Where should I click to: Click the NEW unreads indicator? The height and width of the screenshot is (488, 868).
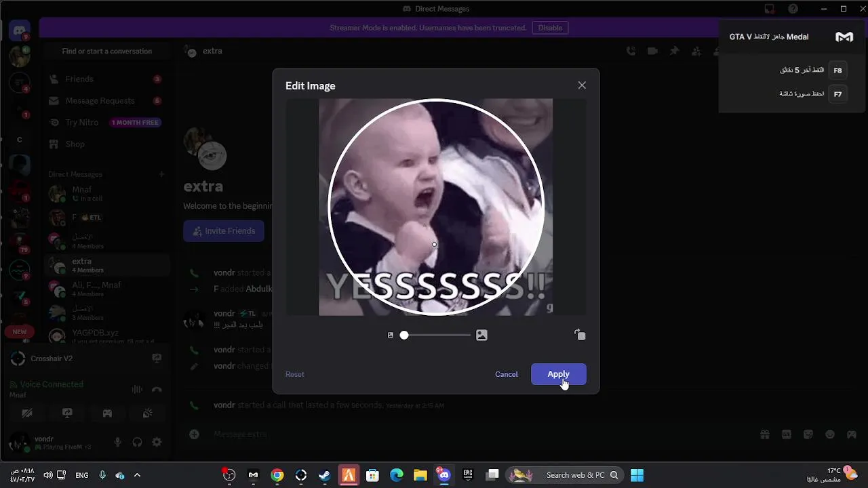(19, 332)
